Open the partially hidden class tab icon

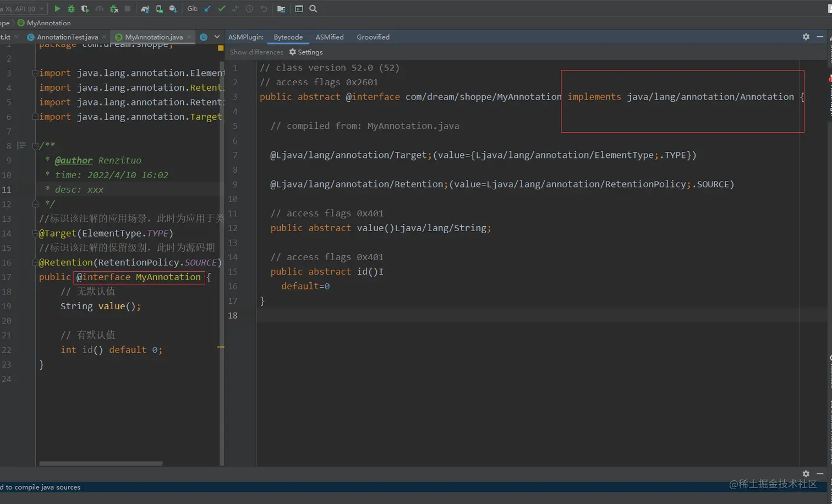[x=204, y=37]
